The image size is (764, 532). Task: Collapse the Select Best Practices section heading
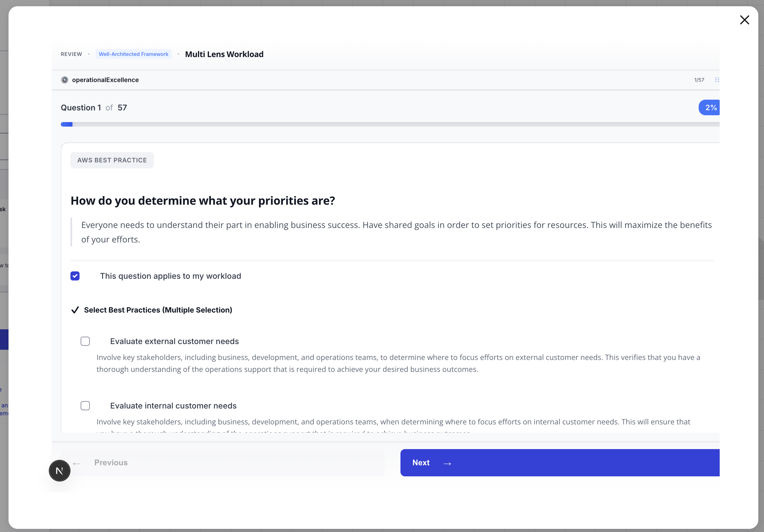pyautogui.click(x=158, y=310)
